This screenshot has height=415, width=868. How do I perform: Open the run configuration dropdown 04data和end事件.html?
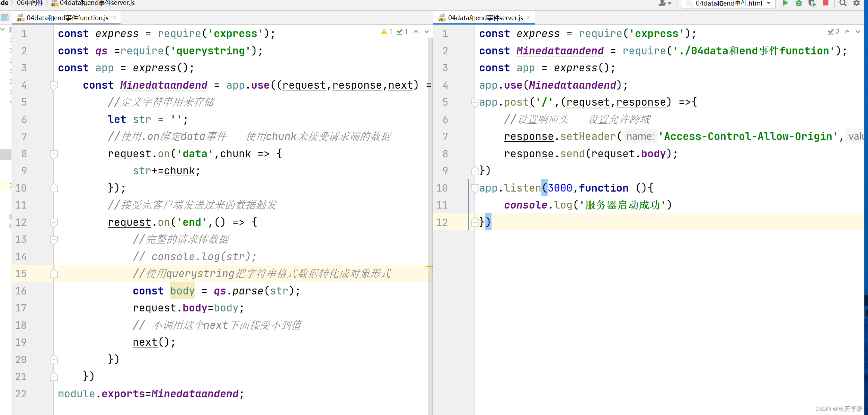click(728, 3)
